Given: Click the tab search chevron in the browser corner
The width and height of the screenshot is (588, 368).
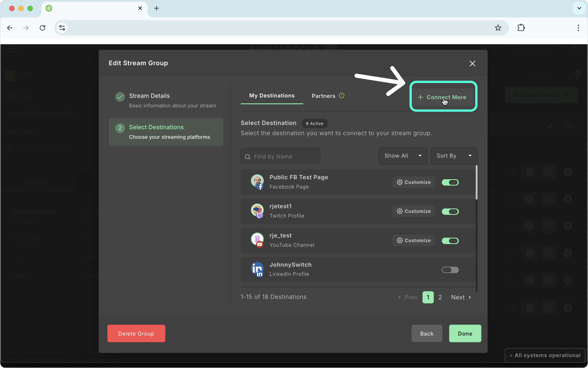Looking at the screenshot, I should 579,8.
